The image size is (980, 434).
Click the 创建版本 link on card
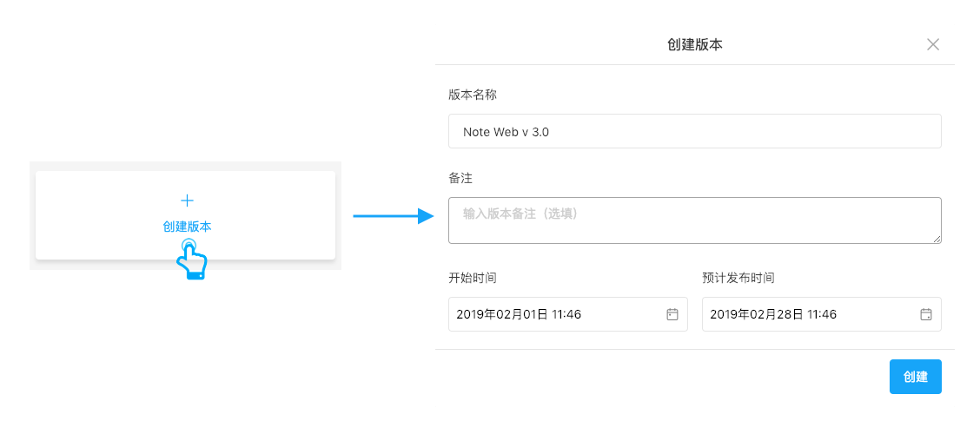[x=187, y=227]
